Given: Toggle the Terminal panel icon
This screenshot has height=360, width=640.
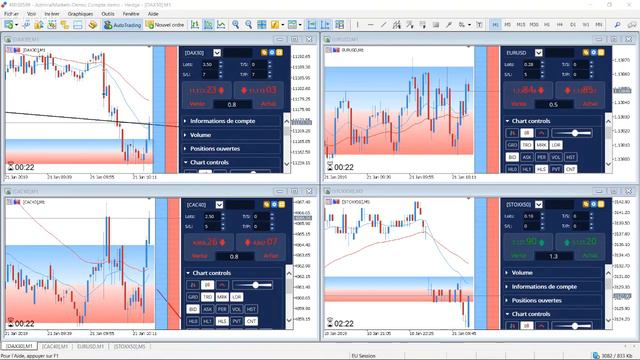Looking at the screenshot, I should coord(78,25).
